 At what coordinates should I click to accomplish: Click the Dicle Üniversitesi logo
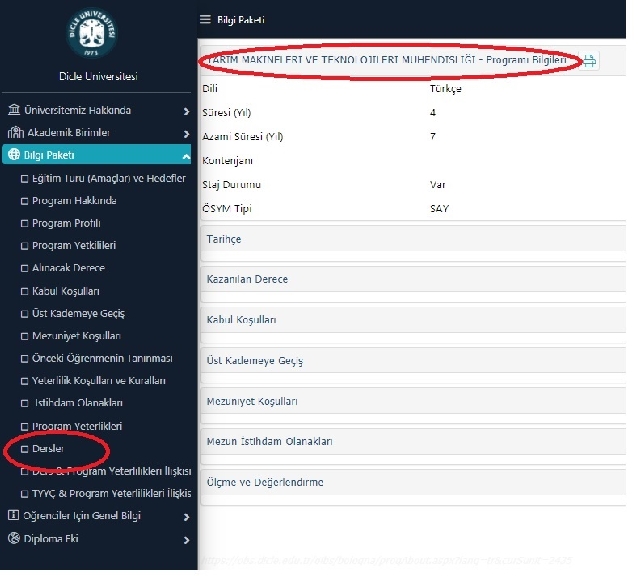click(91, 33)
